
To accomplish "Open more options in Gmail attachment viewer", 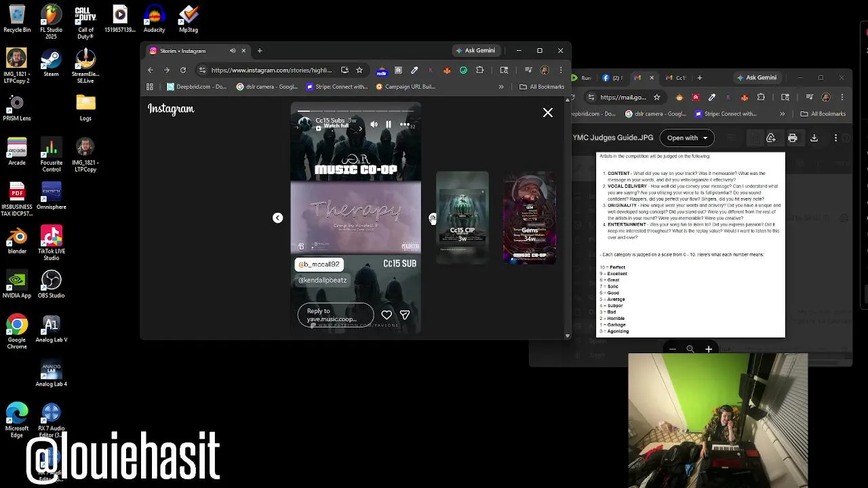I will [x=835, y=138].
